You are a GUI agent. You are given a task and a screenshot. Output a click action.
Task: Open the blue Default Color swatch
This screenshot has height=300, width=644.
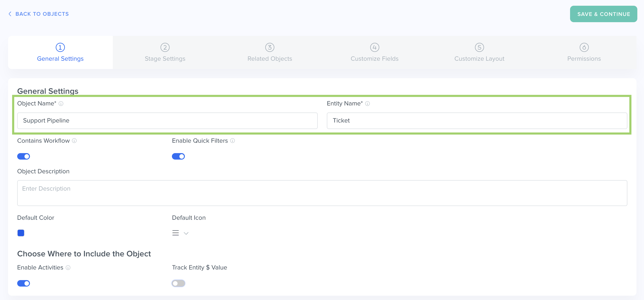(x=21, y=233)
